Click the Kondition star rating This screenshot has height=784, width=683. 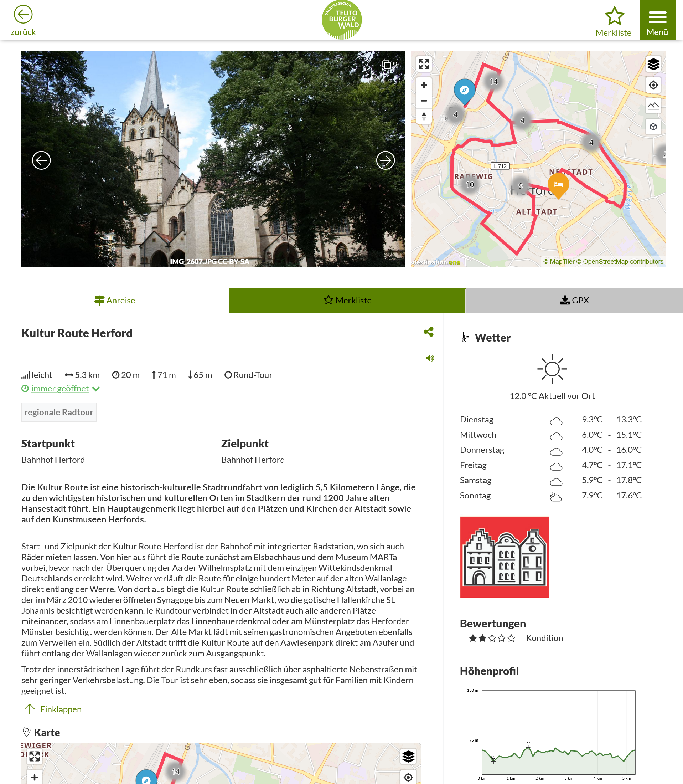tap(492, 638)
